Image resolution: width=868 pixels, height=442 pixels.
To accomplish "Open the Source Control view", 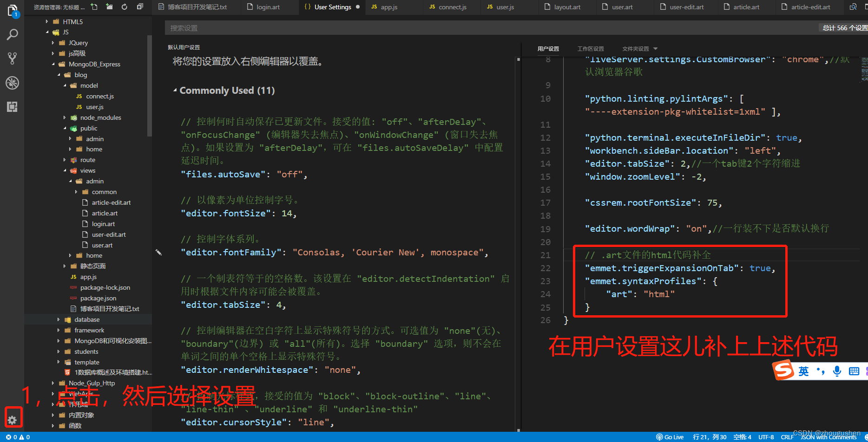I will coord(12,58).
